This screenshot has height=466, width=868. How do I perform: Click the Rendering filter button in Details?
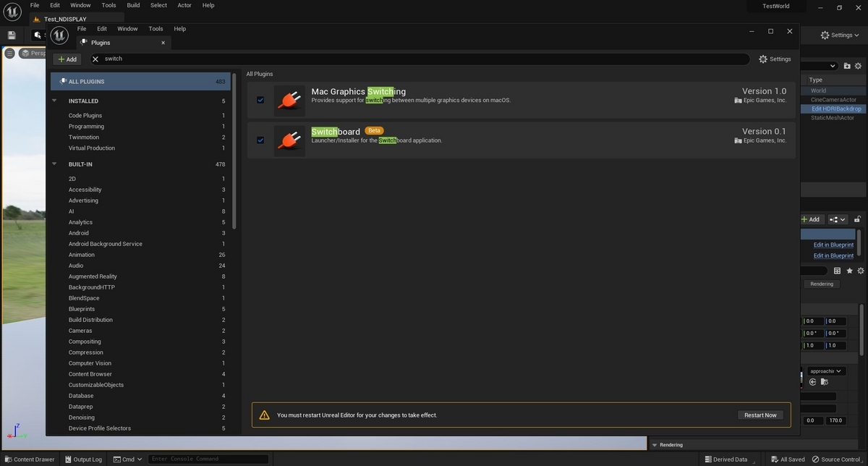(821, 284)
